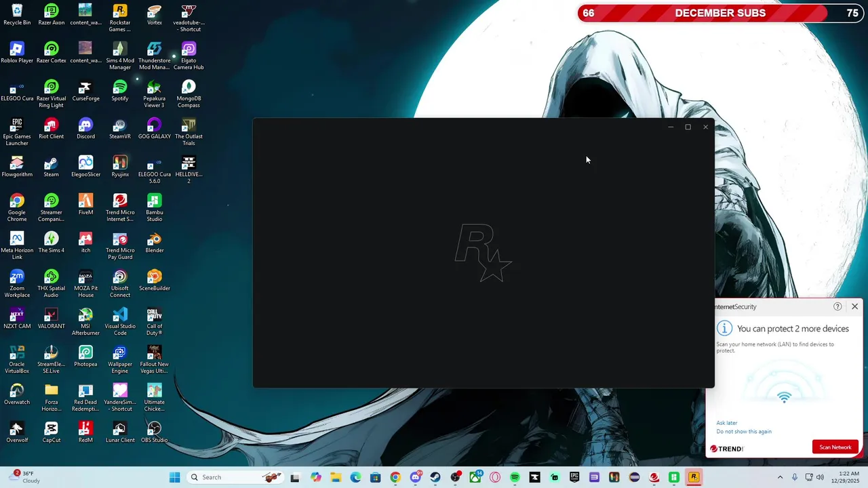868x488 pixels.
Task: Open Ryujinx desktop shortcut
Action: tap(120, 166)
